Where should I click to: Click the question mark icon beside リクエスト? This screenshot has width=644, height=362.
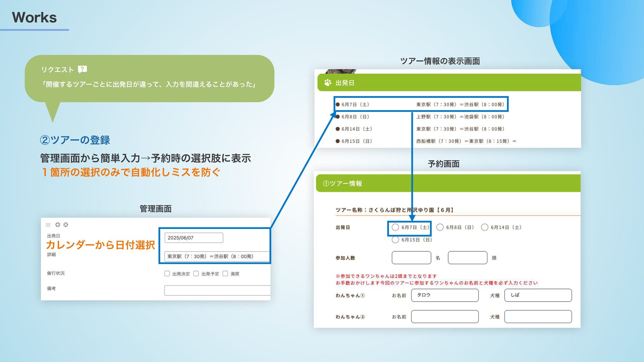(x=82, y=69)
